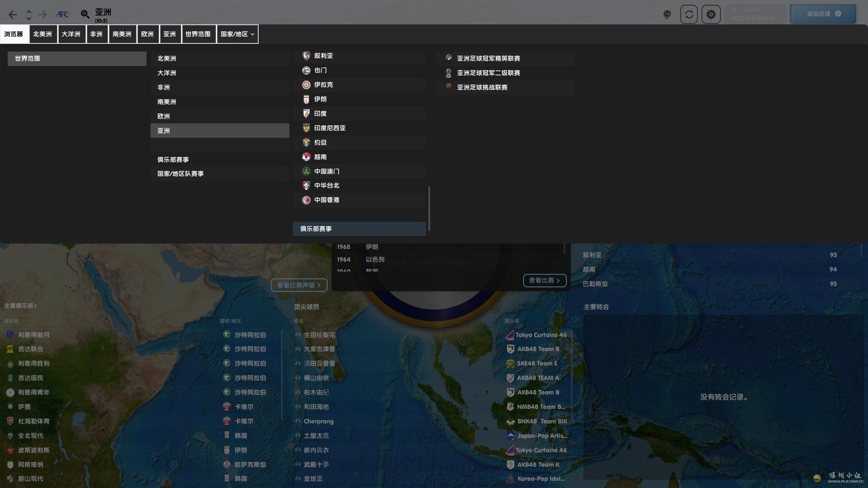Select the 南美洲 tab
Screen dimensions: 868x488
(x=122, y=34)
